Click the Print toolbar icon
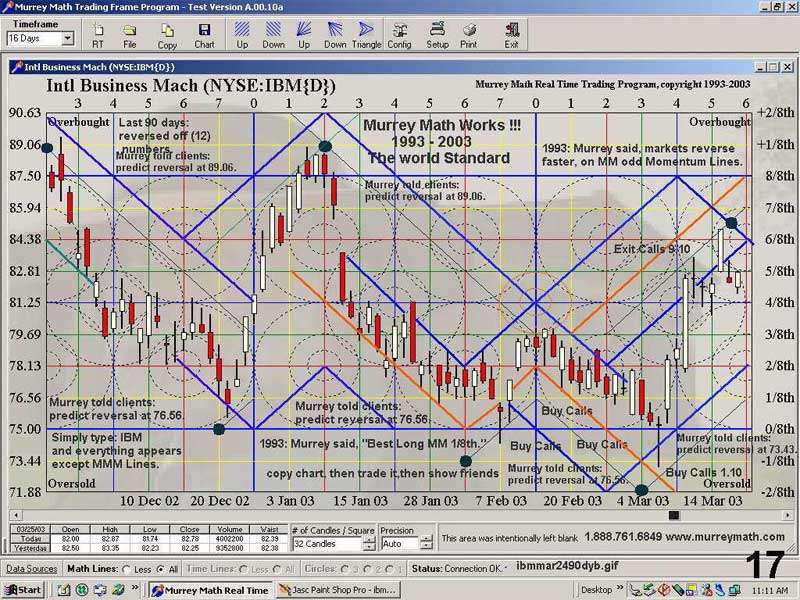The width and height of the screenshot is (800, 600). pos(468,35)
